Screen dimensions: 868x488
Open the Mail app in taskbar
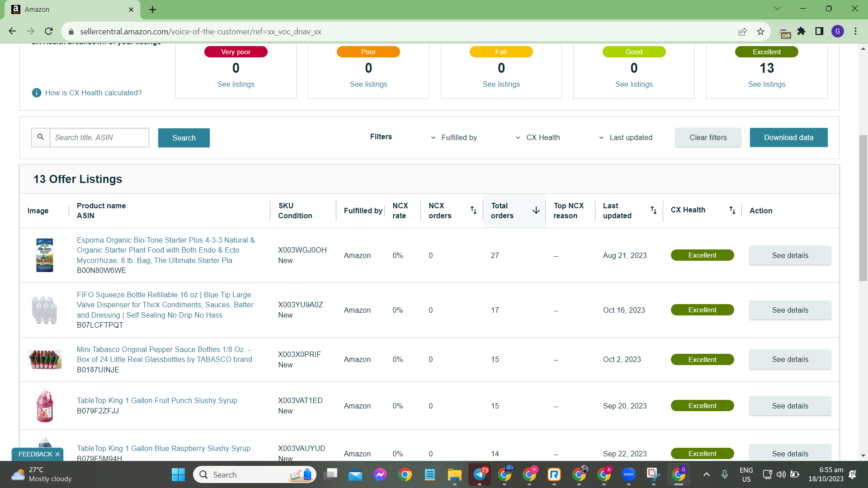pyautogui.click(x=355, y=474)
